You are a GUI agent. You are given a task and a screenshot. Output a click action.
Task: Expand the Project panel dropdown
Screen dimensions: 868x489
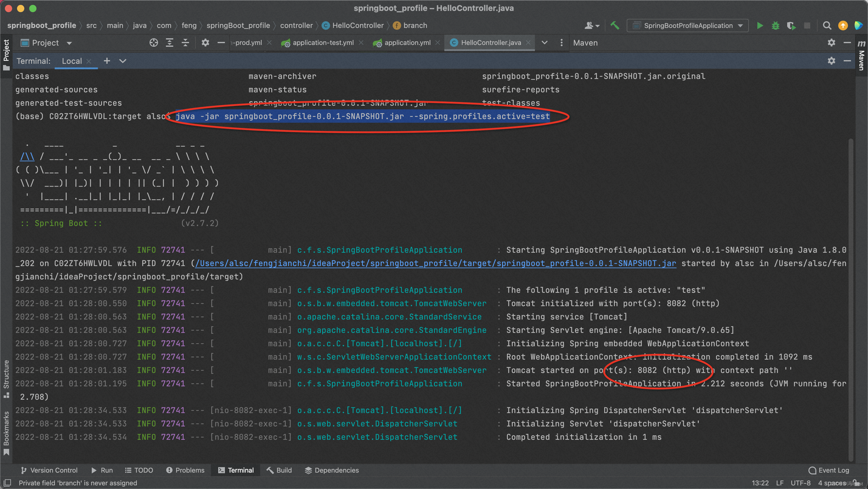[69, 42]
